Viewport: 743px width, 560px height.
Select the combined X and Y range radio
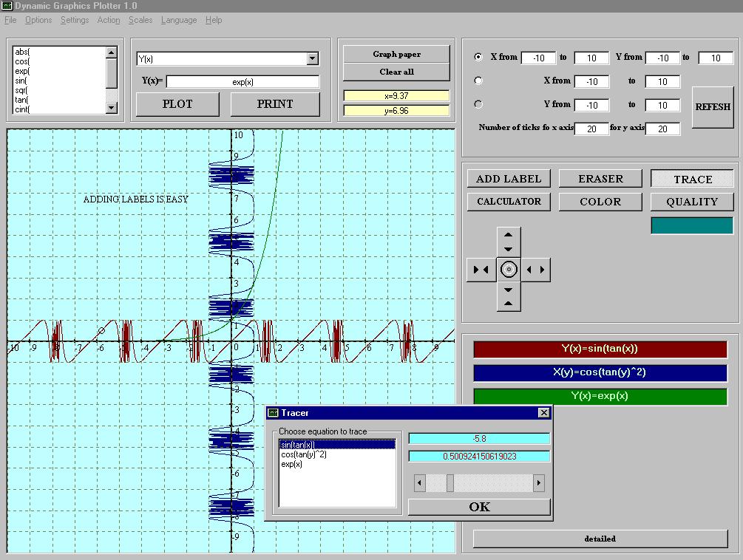478,57
